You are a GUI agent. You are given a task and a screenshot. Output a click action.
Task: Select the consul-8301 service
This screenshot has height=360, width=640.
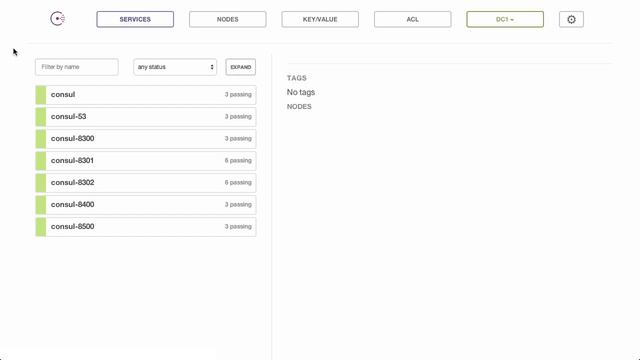(x=146, y=161)
